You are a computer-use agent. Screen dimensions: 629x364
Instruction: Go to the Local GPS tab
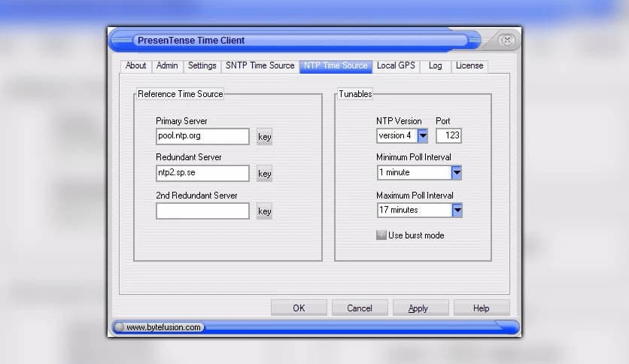(396, 65)
